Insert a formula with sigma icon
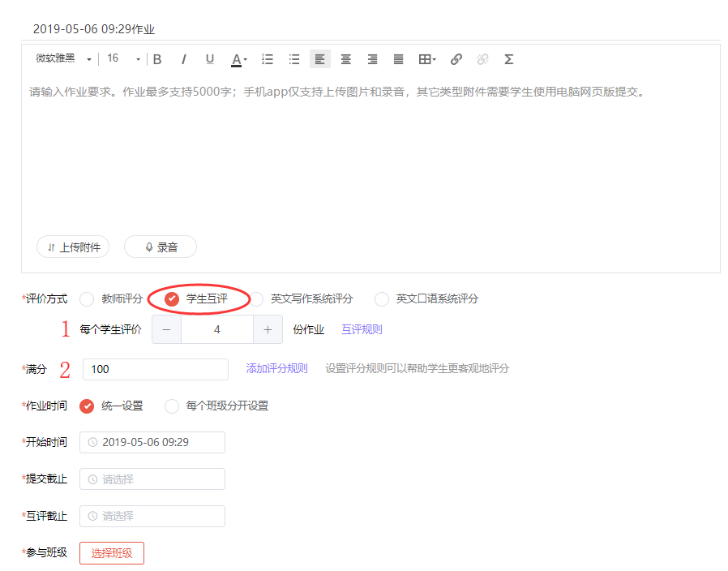 tap(509, 59)
